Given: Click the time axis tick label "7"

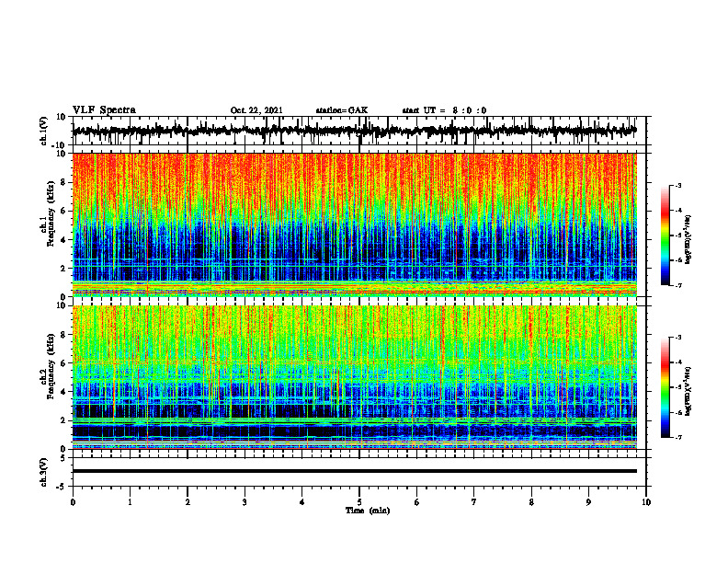Looking at the screenshot, I should tap(474, 502).
